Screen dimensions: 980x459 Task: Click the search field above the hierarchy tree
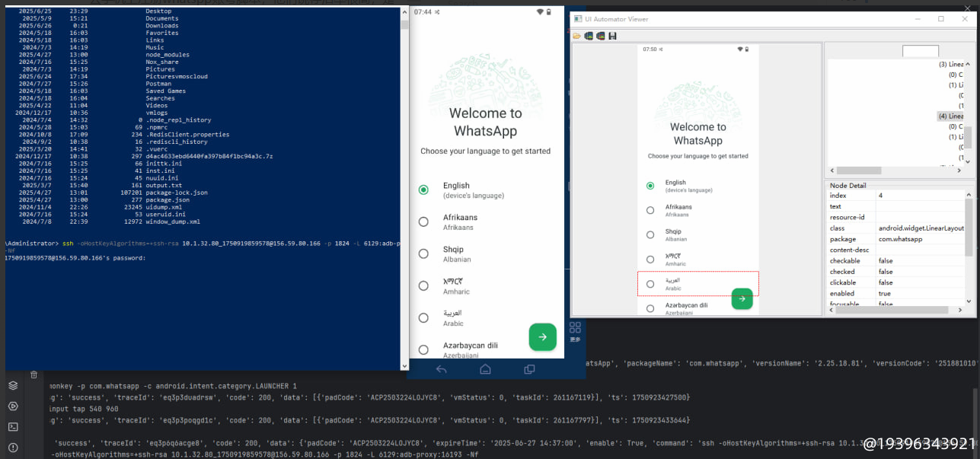(921, 51)
